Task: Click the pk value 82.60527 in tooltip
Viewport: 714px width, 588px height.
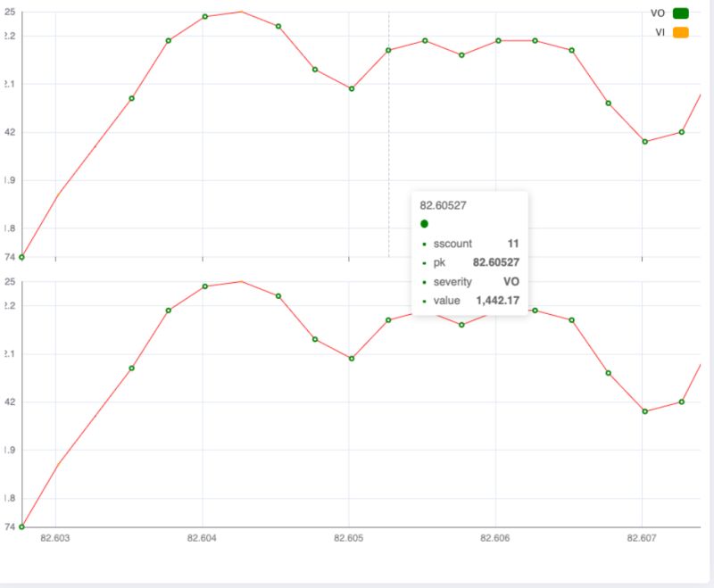Action: pos(495,262)
